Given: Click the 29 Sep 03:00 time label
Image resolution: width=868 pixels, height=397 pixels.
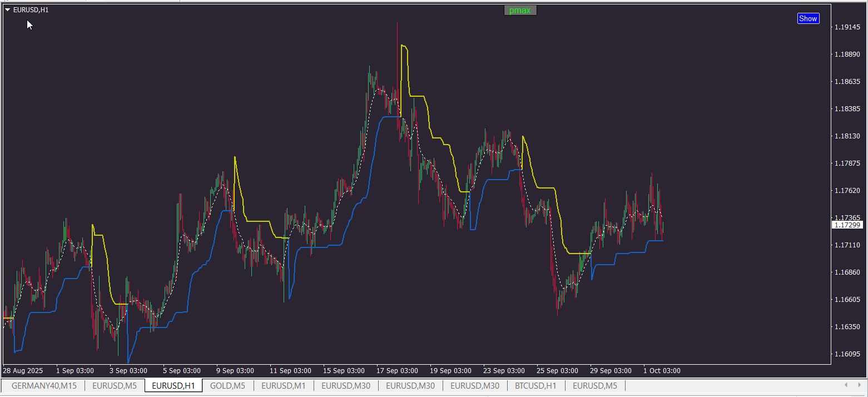Looking at the screenshot, I should click(x=611, y=371).
